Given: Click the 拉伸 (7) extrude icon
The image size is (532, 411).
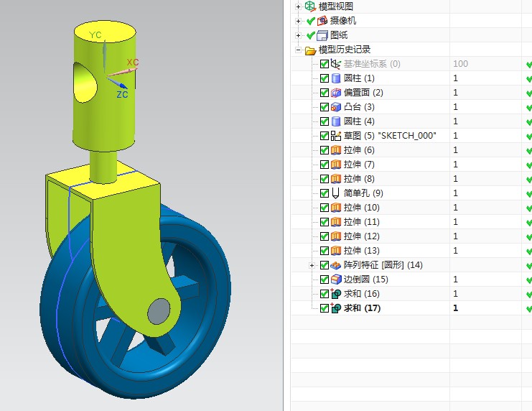Looking at the screenshot, I should [335, 165].
